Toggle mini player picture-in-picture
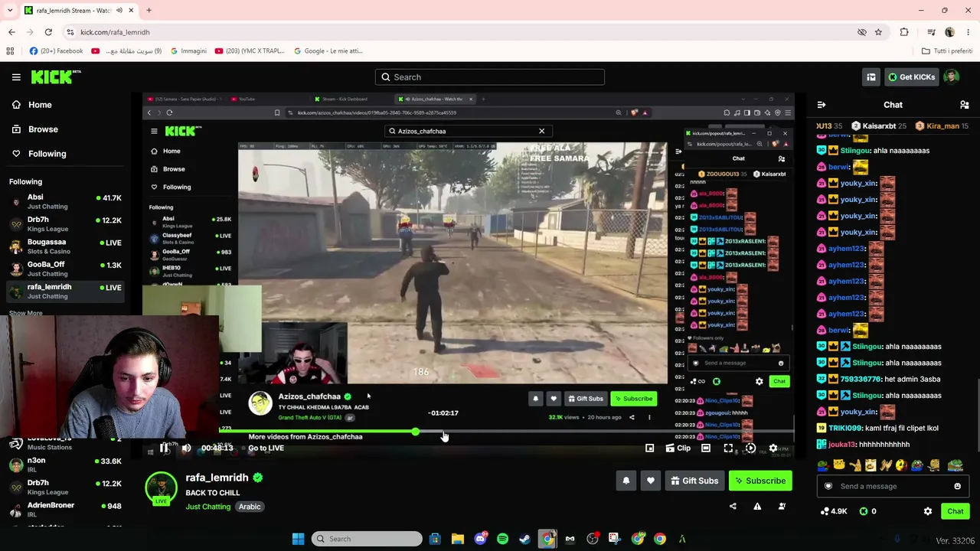Viewport: 980px width, 551px height. [650, 448]
